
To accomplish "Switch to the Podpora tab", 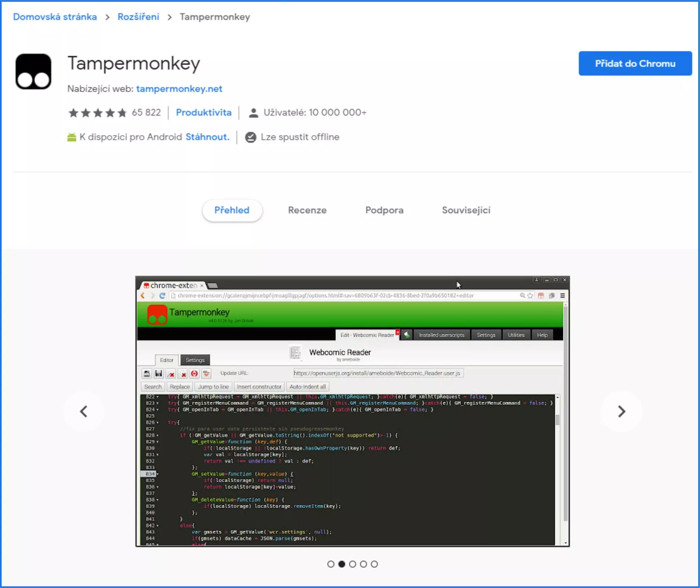I will [384, 210].
